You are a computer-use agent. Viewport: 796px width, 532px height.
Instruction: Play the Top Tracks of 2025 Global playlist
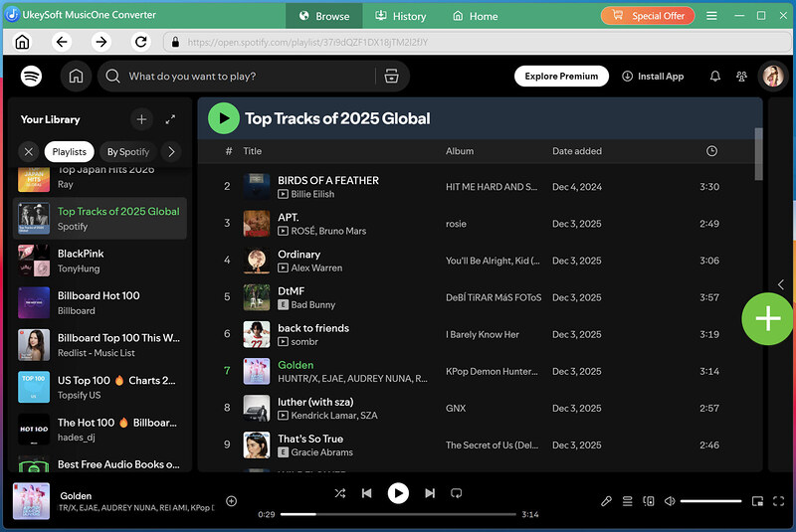pos(223,118)
